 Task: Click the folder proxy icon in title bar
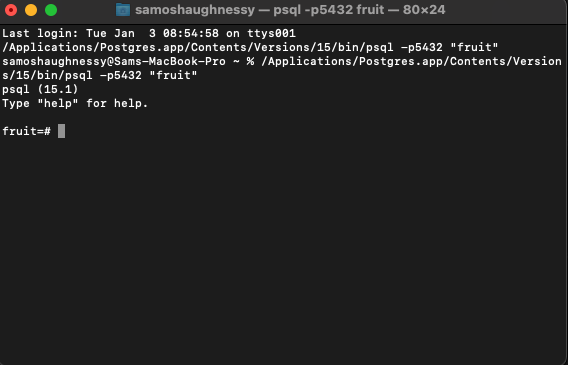click(123, 10)
